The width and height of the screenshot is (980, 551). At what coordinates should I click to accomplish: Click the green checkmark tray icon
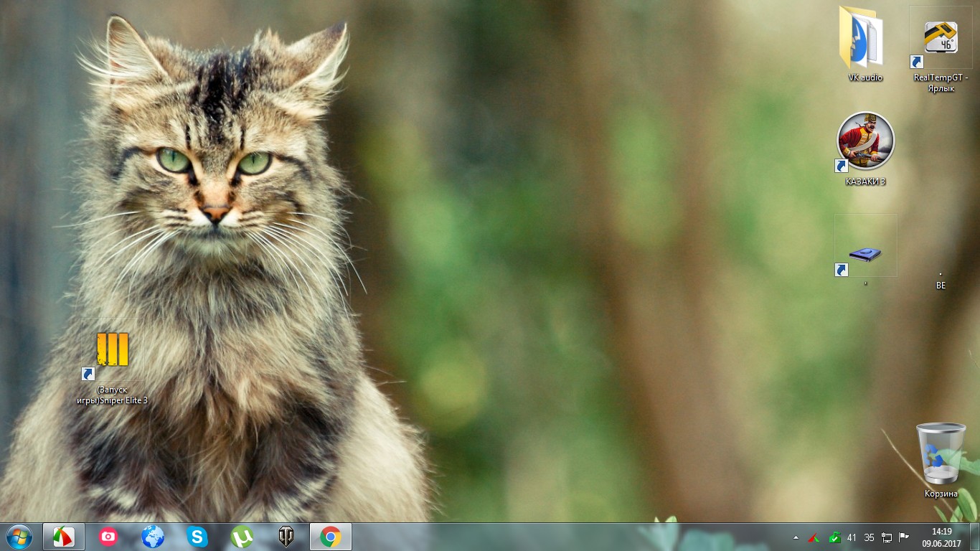[834, 537]
